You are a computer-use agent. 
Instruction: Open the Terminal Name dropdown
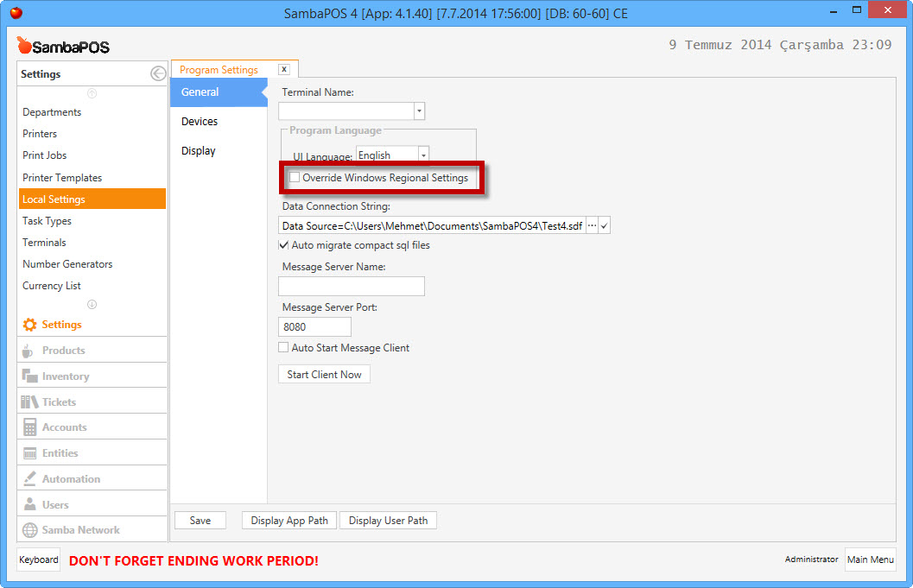click(419, 111)
